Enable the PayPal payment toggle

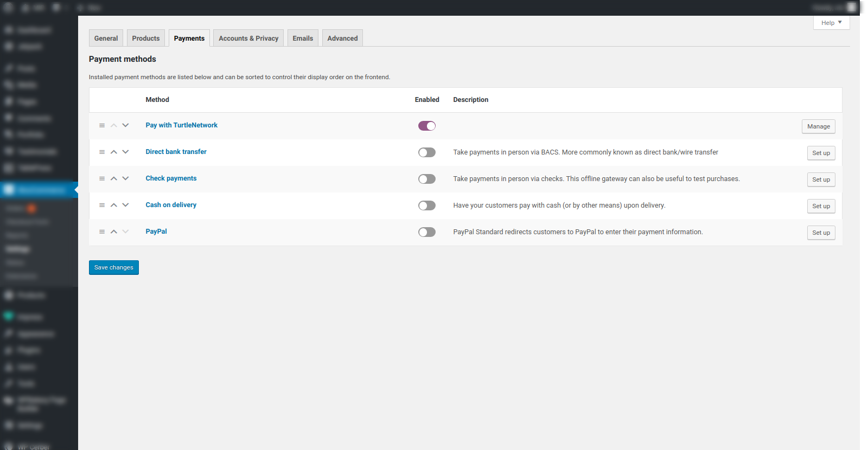(x=427, y=232)
